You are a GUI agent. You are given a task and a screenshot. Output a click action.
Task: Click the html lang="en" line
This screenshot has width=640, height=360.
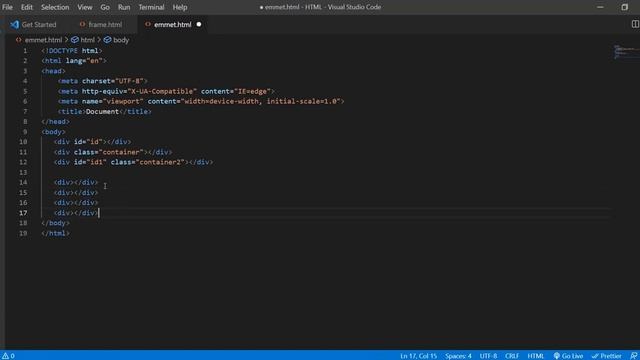pos(74,60)
